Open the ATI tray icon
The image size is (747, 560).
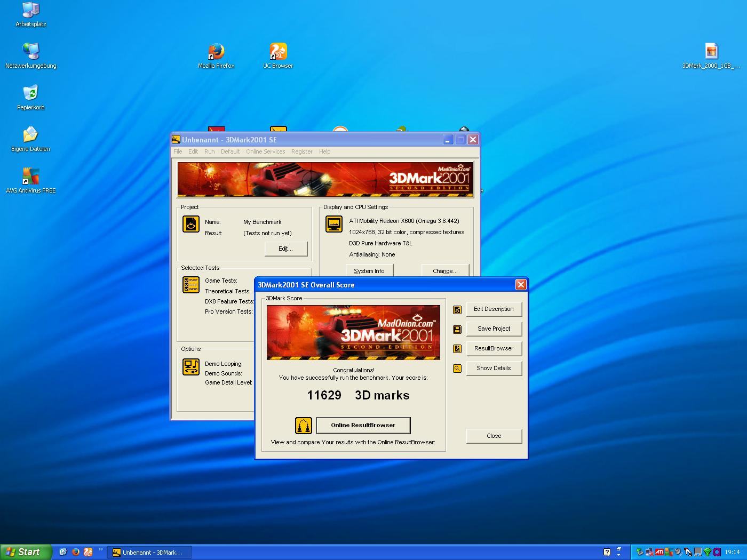659,552
